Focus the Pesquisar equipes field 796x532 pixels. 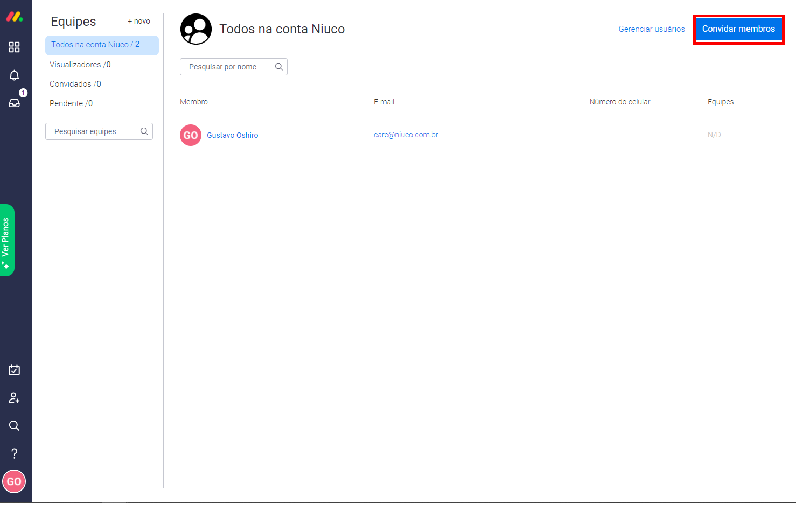[x=99, y=131]
